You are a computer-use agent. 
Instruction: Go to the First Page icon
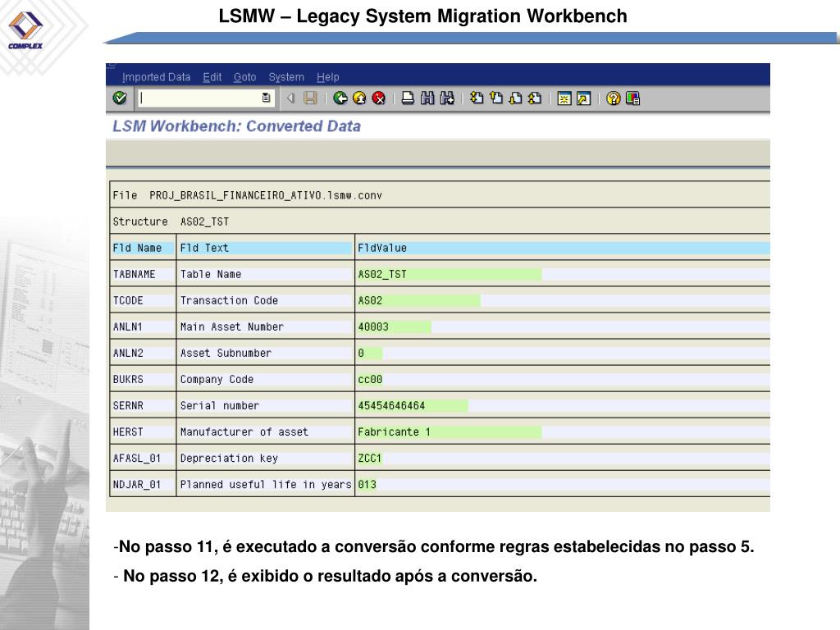coord(477,98)
